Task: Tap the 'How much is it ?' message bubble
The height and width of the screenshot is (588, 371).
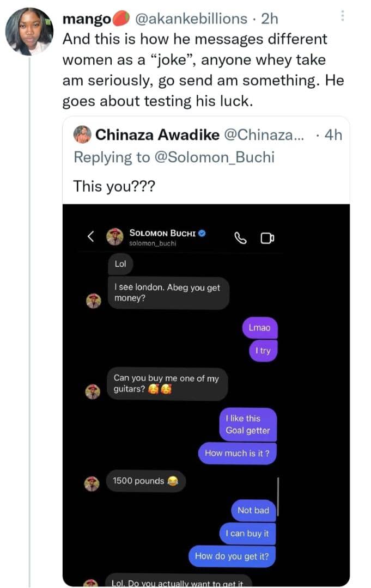Action: point(237,453)
